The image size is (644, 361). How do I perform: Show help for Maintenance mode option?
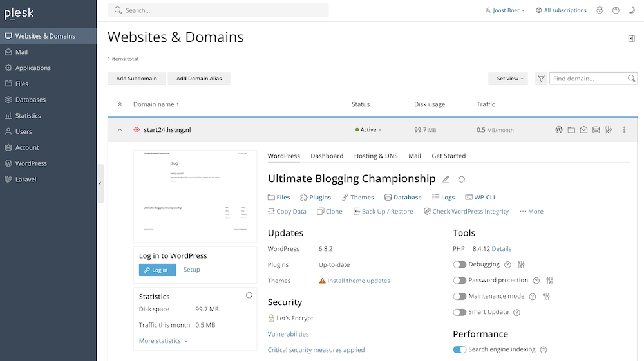point(533,296)
